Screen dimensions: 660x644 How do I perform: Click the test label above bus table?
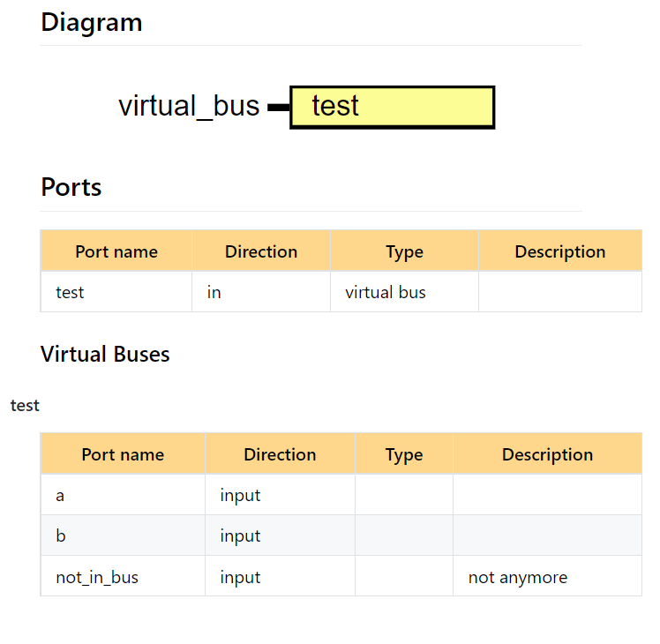[x=25, y=405]
